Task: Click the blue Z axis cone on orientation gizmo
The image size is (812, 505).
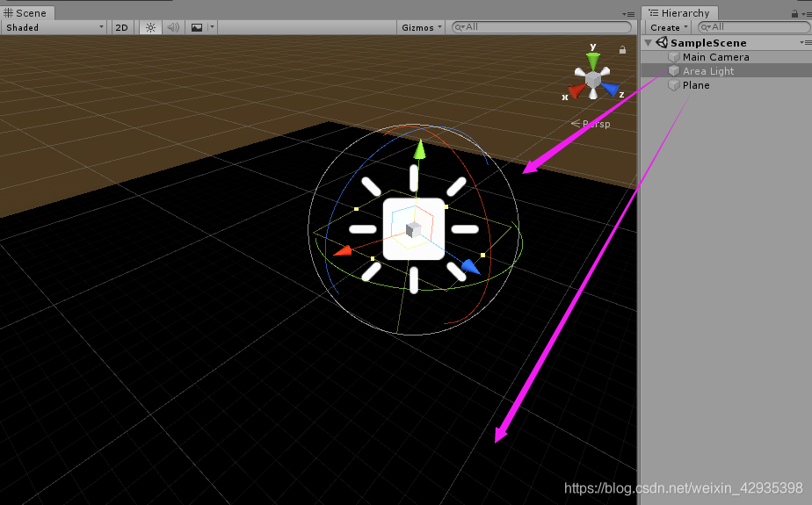Action: (611, 90)
